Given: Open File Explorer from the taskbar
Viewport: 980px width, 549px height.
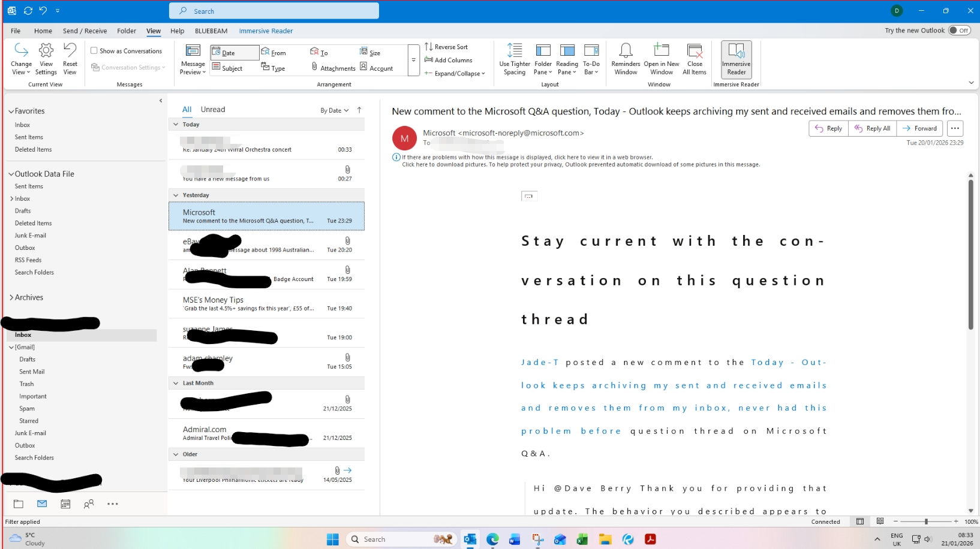Looking at the screenshot, I should click(x=605, y=539).
